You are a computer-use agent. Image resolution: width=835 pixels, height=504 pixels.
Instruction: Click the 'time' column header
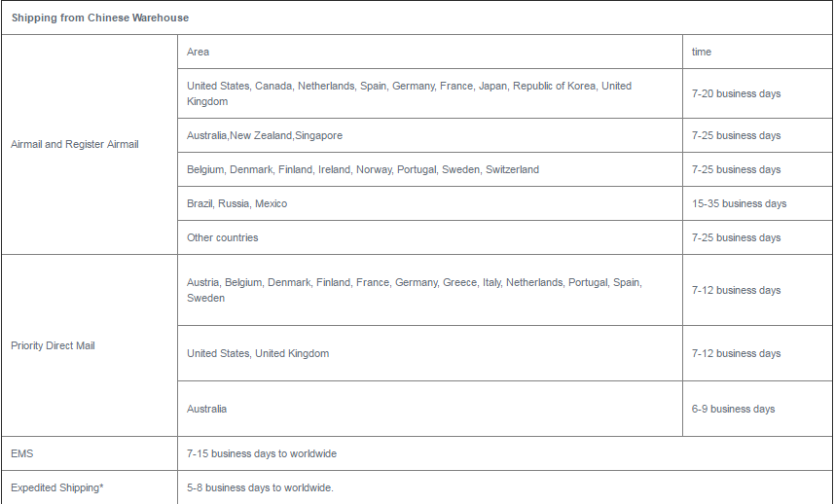[757, 52]
